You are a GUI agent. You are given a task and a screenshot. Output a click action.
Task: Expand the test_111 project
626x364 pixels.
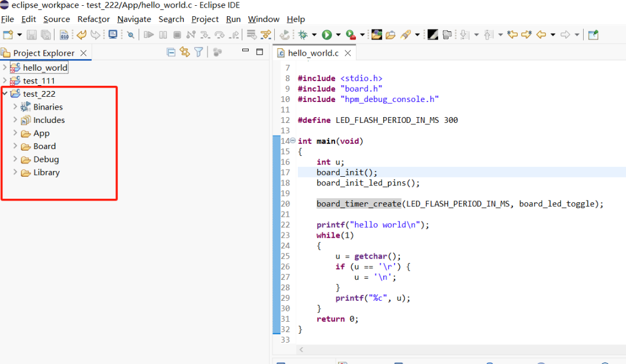coord(5,81)
